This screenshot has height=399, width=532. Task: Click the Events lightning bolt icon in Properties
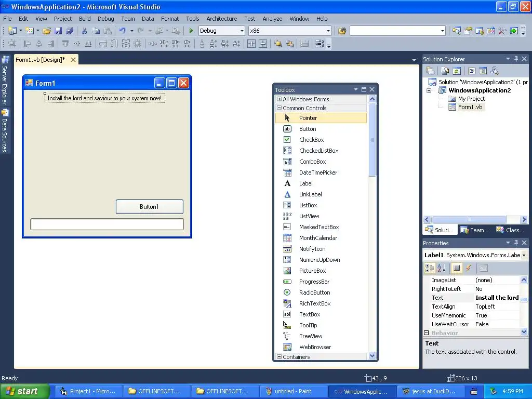[469, 268]
